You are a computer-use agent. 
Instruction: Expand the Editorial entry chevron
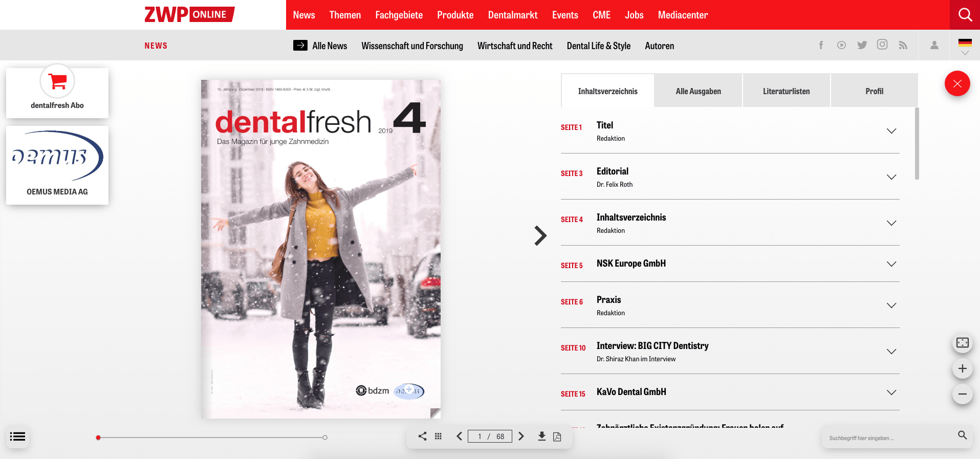click(891, 177)
